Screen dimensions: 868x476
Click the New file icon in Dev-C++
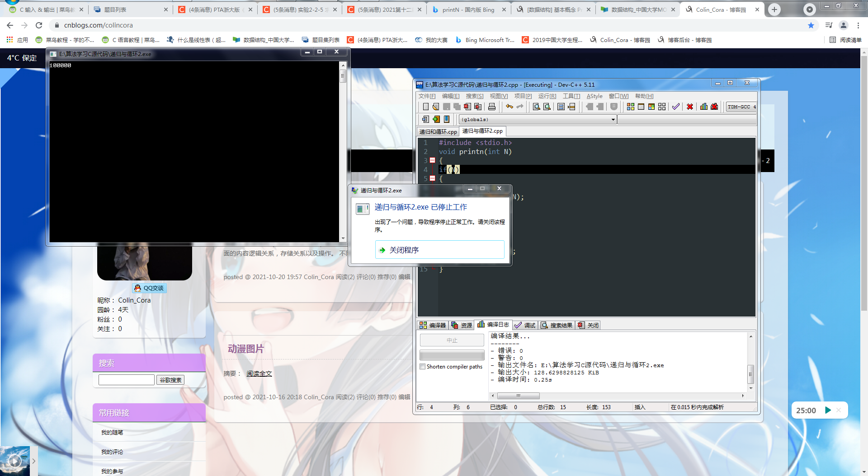pos(425,107)
